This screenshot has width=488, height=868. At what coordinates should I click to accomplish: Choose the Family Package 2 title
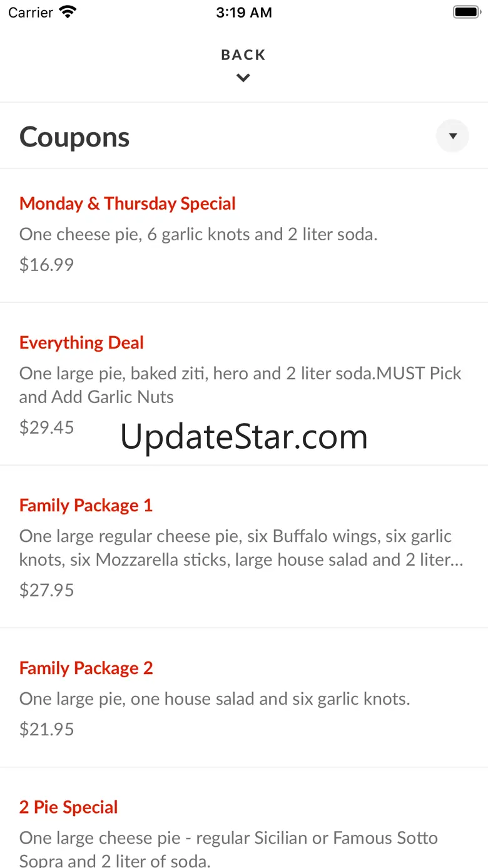(x=86, y=668)
